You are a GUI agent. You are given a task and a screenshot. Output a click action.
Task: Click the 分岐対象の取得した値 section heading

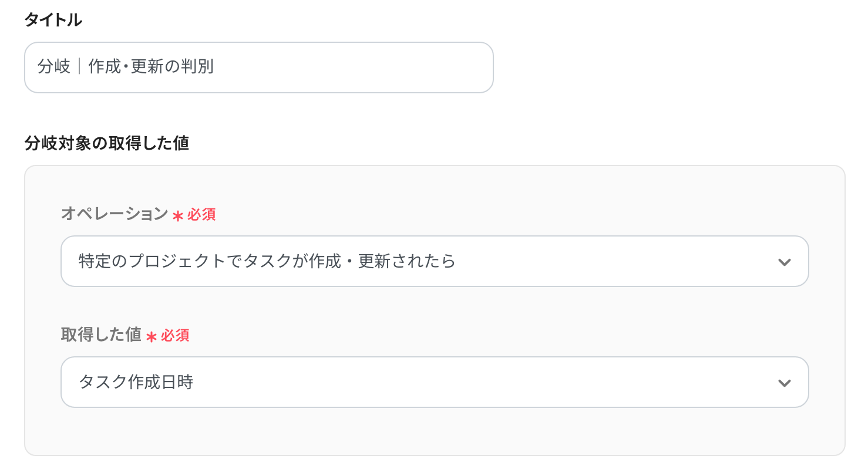pos(106,143)
